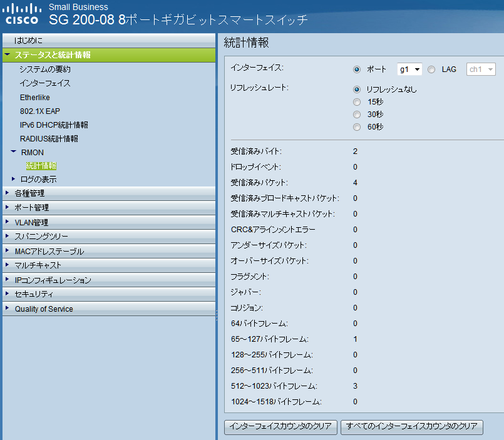Click the ドロップイベント label
The width and height of the screenshot is (504, 440).
click(x=256, y=167)
